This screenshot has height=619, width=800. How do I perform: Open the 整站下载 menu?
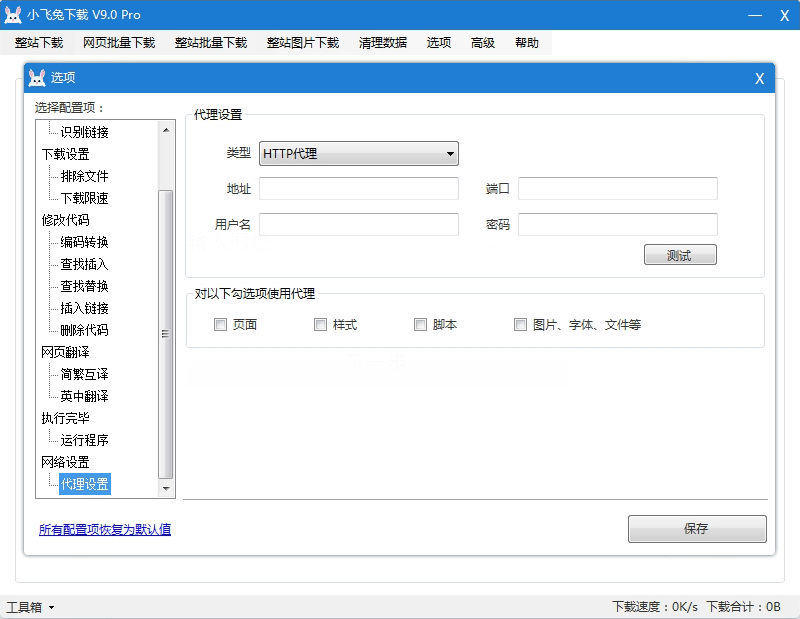pos(39,43)
